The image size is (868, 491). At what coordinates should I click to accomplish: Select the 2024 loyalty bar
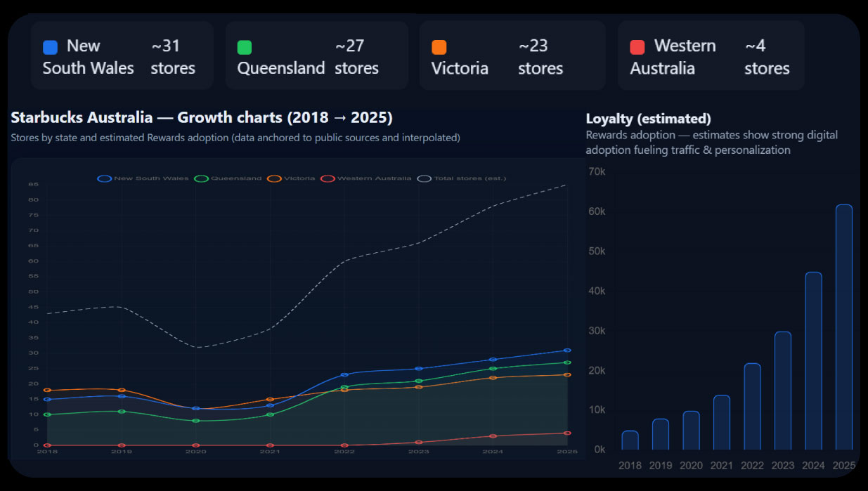click(x=813, y=360)
